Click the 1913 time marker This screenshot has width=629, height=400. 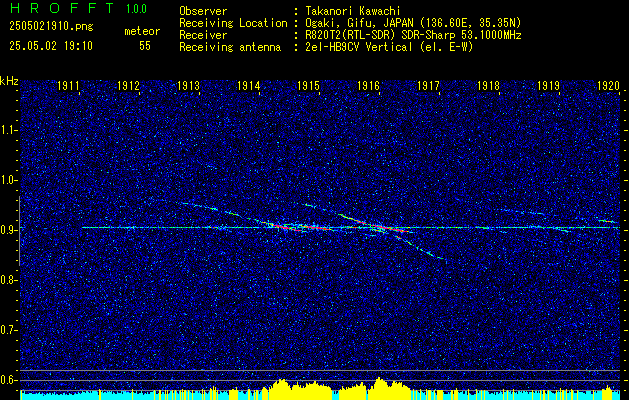(188, 85)
